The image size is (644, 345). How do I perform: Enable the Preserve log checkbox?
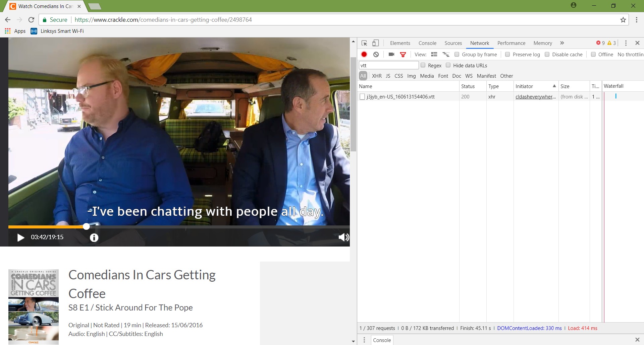[507, 54]
